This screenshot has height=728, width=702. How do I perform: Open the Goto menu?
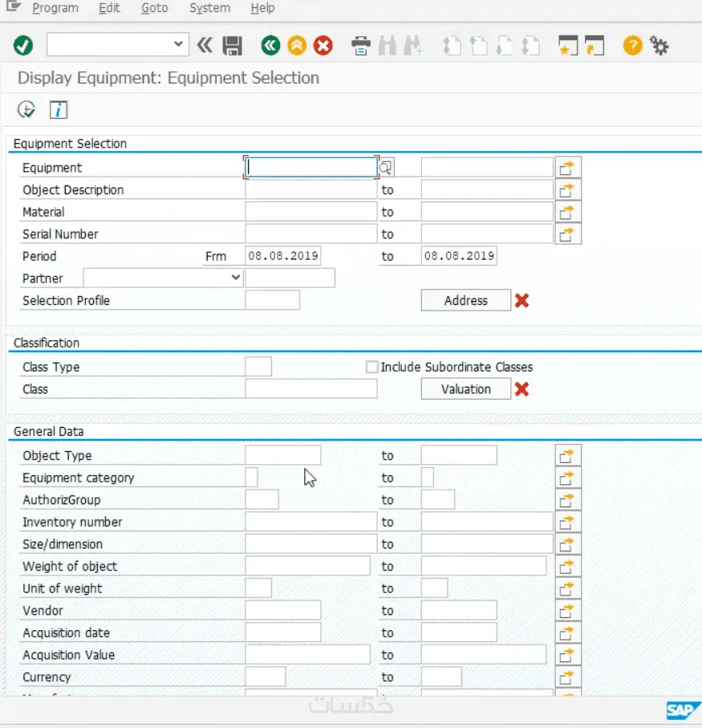154,8
